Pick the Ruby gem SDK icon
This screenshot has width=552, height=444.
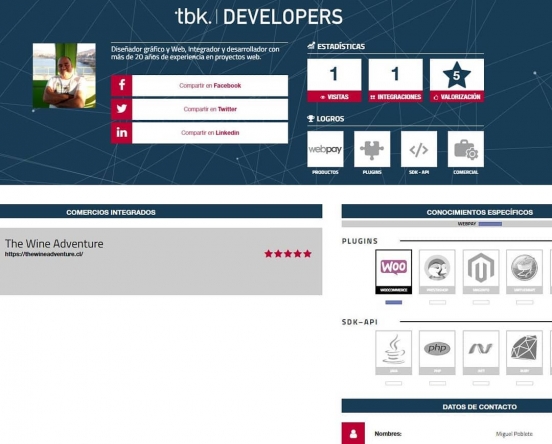coord(525,352)
